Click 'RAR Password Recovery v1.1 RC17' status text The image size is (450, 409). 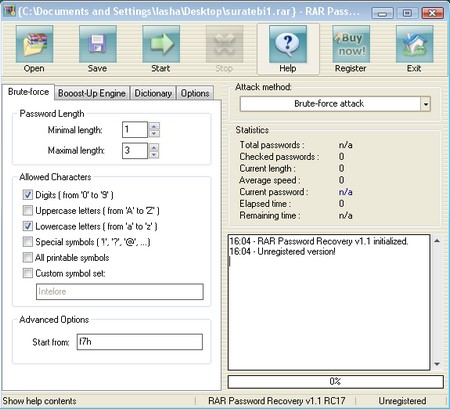(277, 401)
